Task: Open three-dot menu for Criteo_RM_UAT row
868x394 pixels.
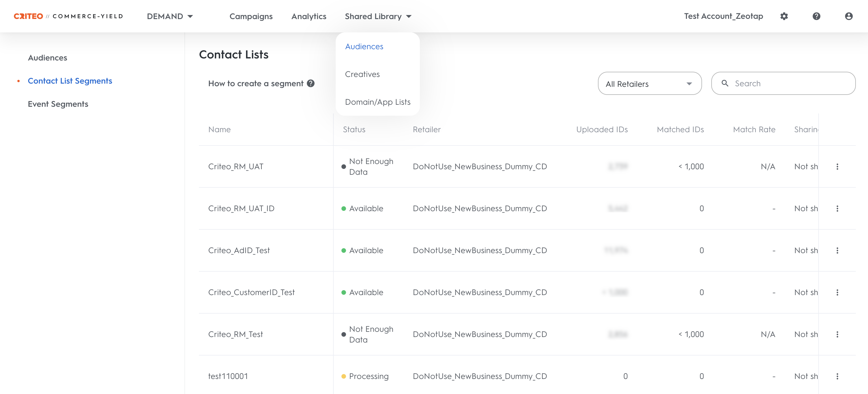Action: coord(837,167)
